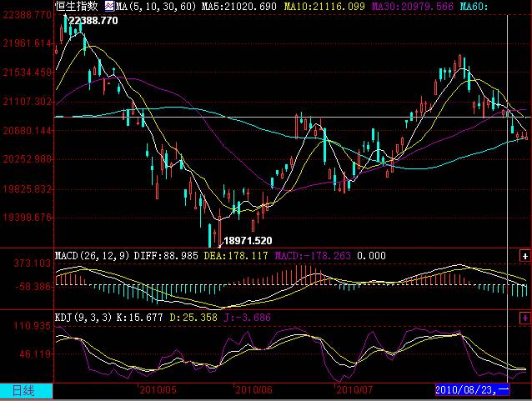The width and height of the screenshot is (532, 401).
Task: Click the 21534.458 price axis label
Action: [28, 73]
